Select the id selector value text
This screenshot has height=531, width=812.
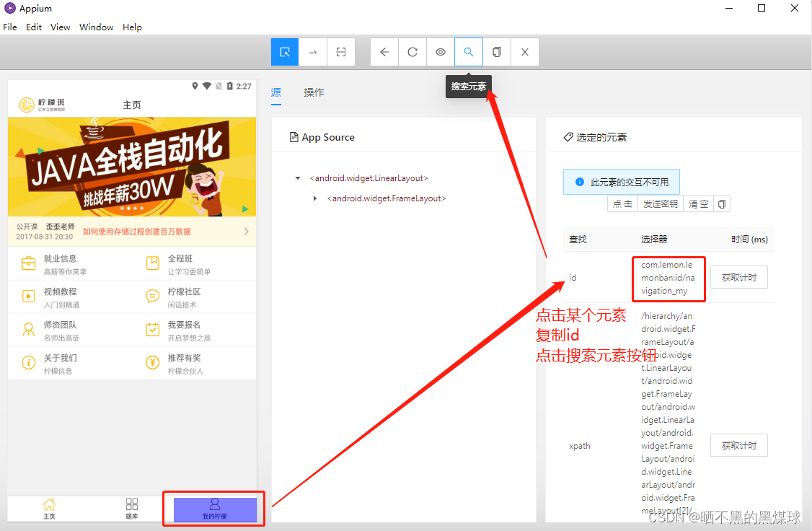[668, 278]
